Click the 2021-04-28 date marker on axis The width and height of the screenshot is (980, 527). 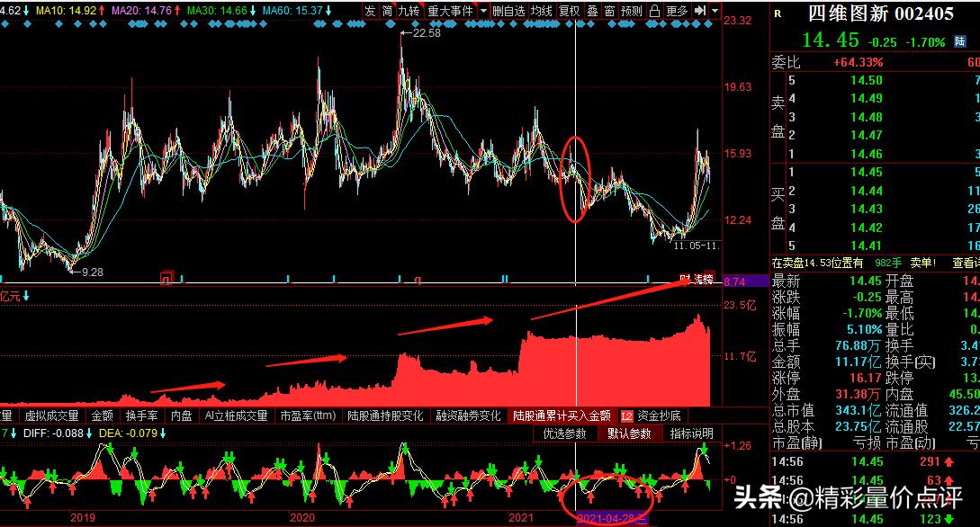(611, 518)
